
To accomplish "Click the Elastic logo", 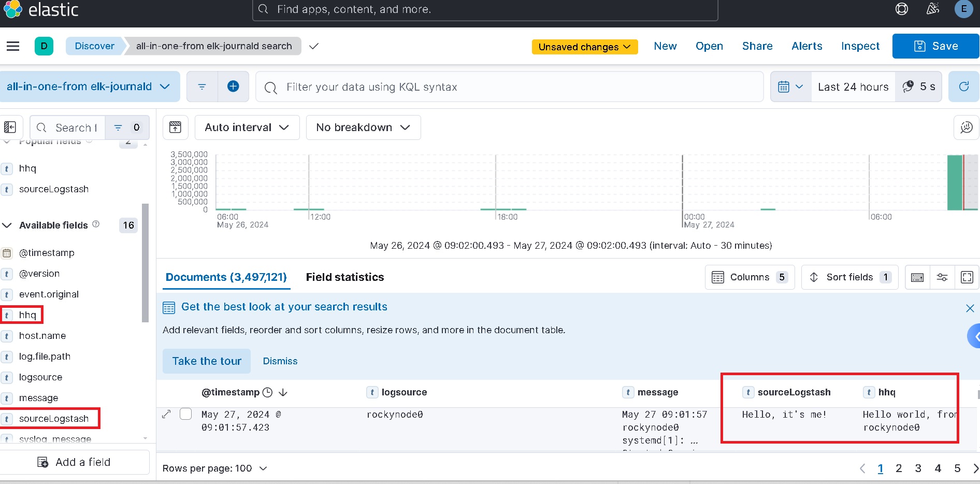I will [40, 9].
